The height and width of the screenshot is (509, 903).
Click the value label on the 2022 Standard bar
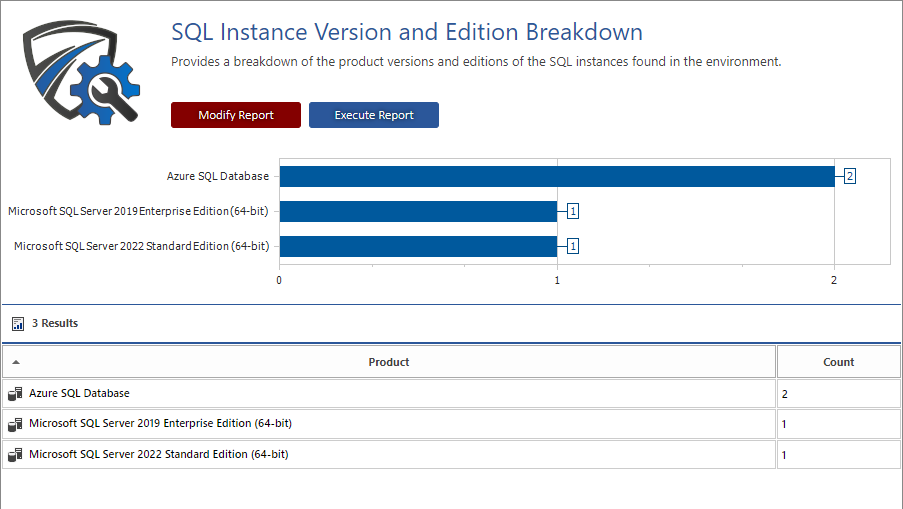(572, 246)
